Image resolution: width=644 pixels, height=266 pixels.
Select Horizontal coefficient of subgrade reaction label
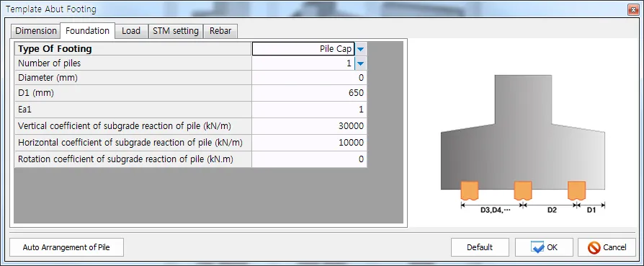(x=133, y=143)
